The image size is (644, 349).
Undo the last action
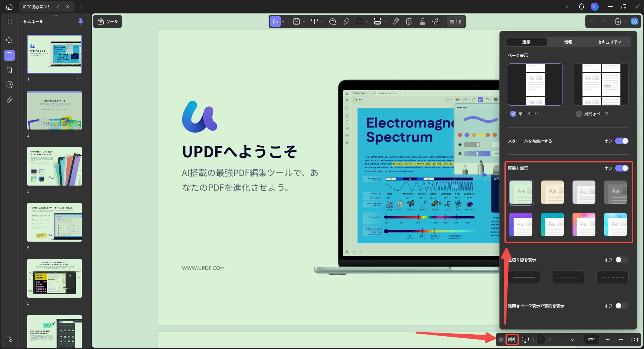(x=592, y=21)
